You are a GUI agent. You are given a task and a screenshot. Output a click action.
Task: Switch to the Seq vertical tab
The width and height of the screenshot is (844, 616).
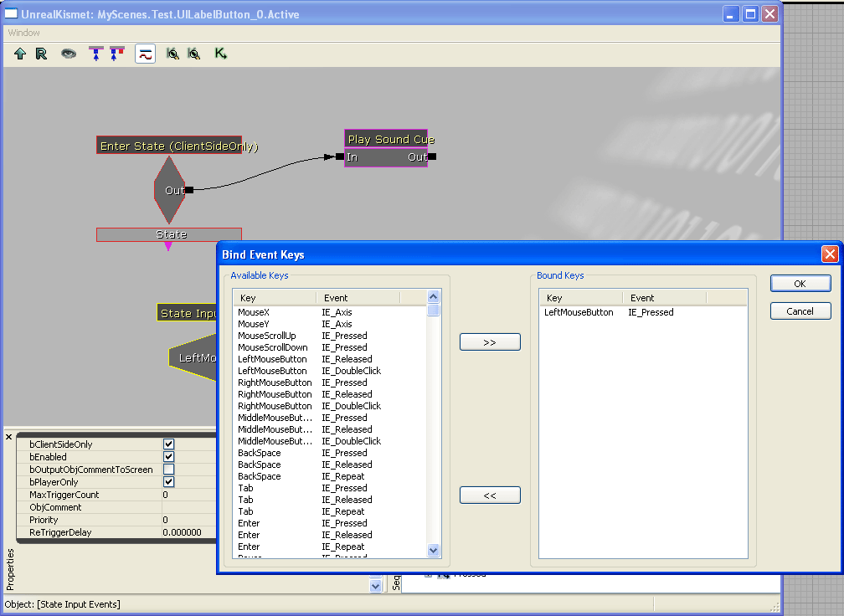[x=396, y=584]
